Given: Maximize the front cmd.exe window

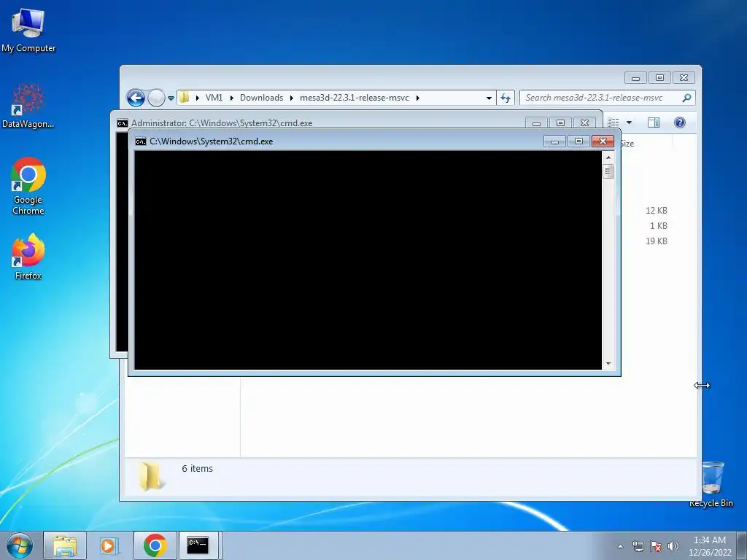Looking at the screenshot, I should [578, 141].
